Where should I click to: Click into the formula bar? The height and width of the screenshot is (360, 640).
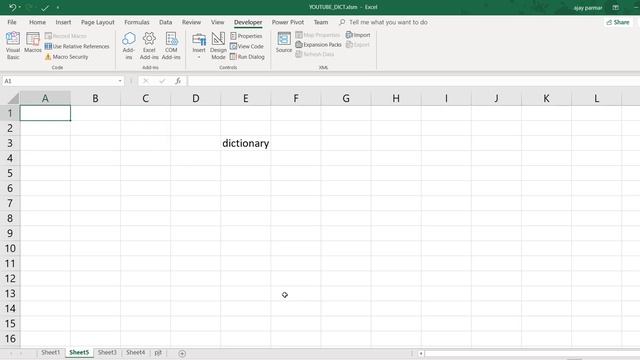tap(413, 81)
